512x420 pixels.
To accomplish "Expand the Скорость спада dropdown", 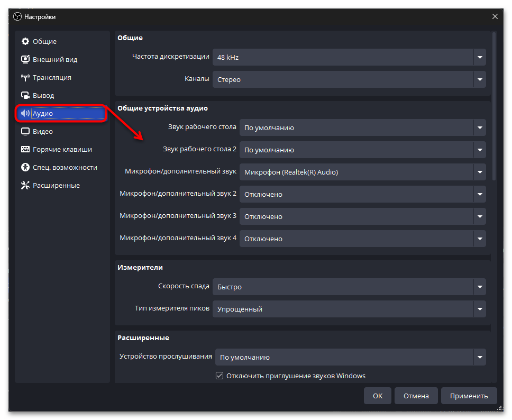I will pos(349,287).
